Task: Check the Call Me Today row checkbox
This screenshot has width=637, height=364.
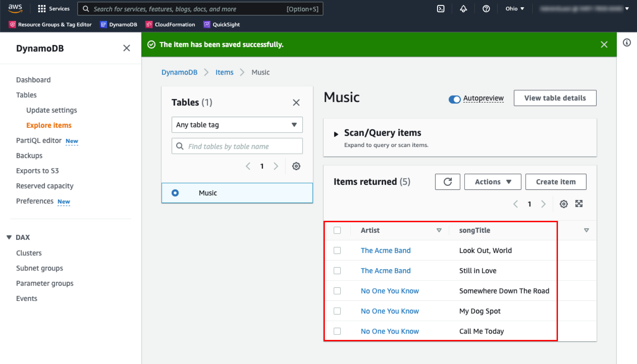Action: click(337, 332)
